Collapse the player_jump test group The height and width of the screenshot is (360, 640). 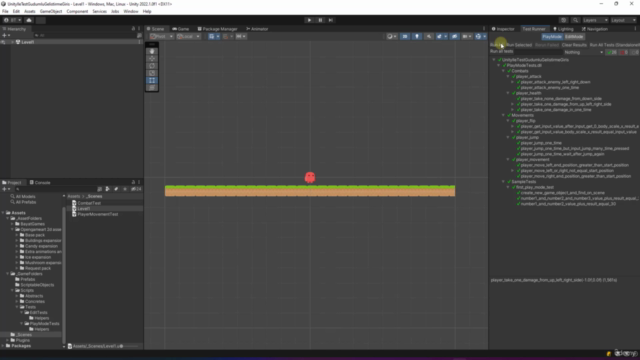tap(508, 137)
